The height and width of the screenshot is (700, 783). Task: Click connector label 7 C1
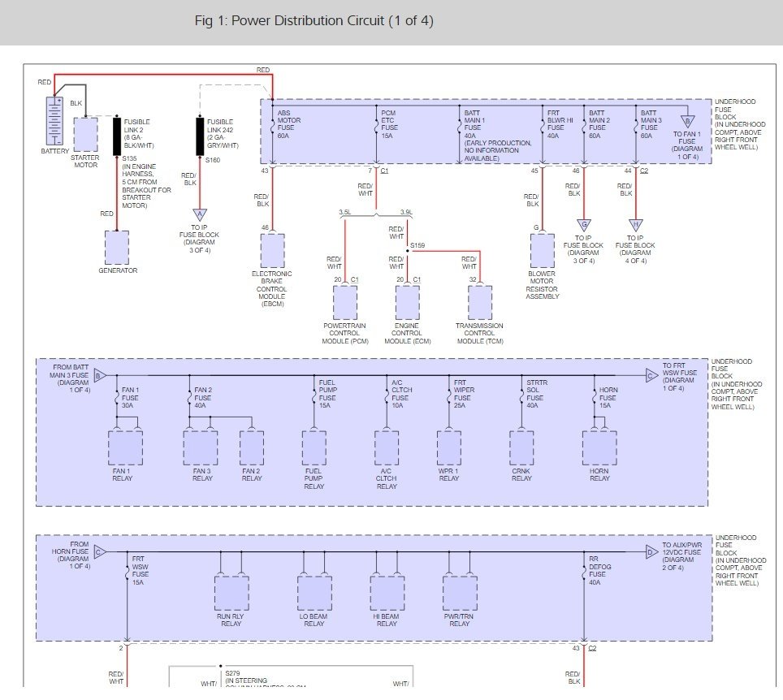pos(378,171)
